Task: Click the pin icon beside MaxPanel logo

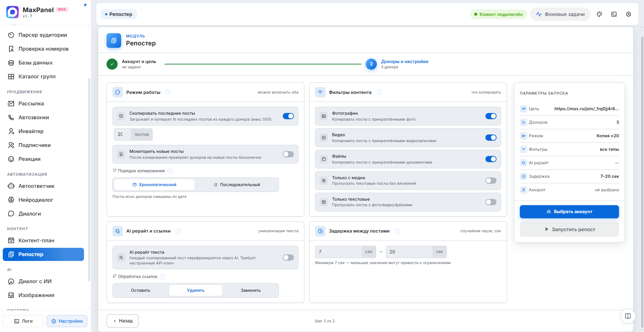Action: click(x=85, y=5)
